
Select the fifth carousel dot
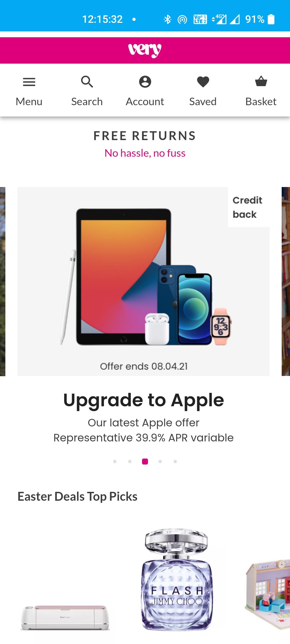[175, 462]
